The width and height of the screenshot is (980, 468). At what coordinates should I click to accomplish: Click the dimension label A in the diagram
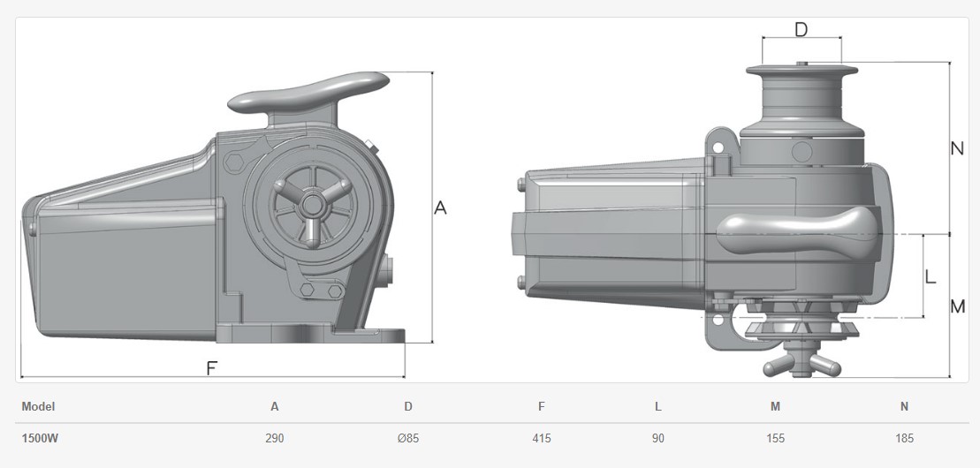click(x=440, y=208)
